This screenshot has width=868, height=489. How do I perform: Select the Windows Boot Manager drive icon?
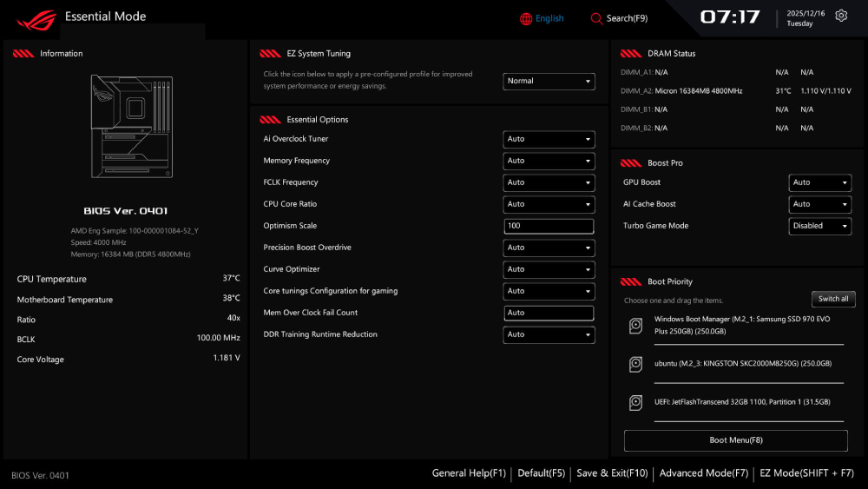(636, 325)
